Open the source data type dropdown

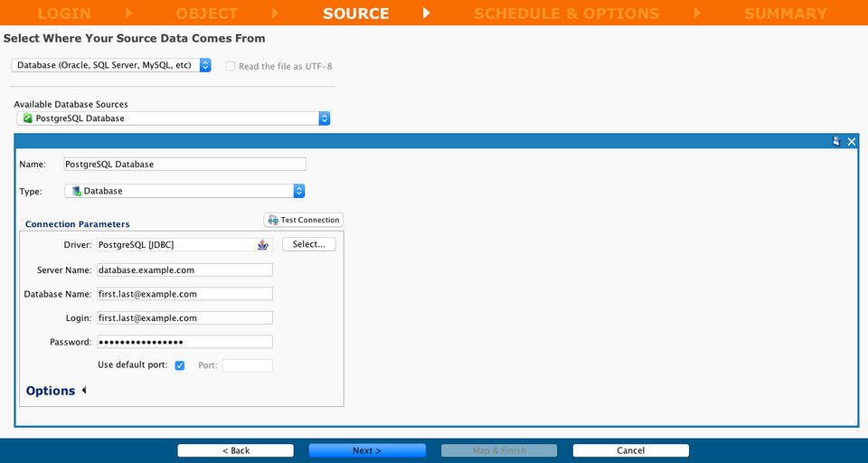coord(111,65)
